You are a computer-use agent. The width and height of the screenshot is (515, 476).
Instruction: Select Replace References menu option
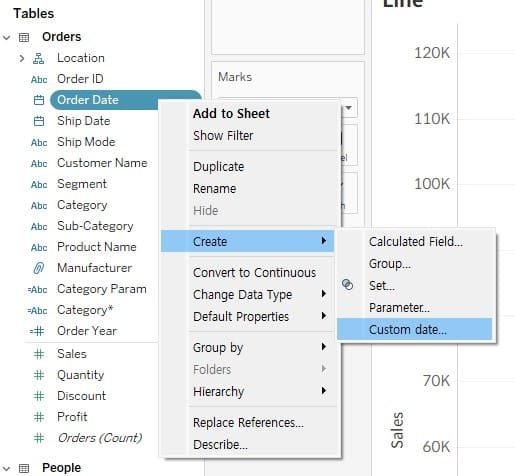pyautogui.click(x=248, y=423)
